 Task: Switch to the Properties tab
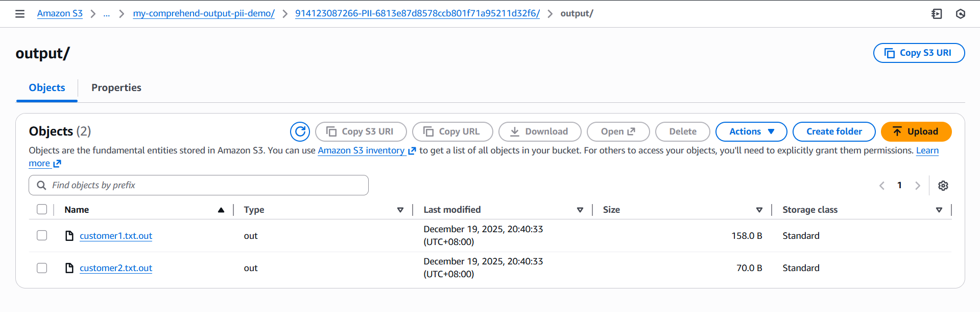click(x=116, y=87)
